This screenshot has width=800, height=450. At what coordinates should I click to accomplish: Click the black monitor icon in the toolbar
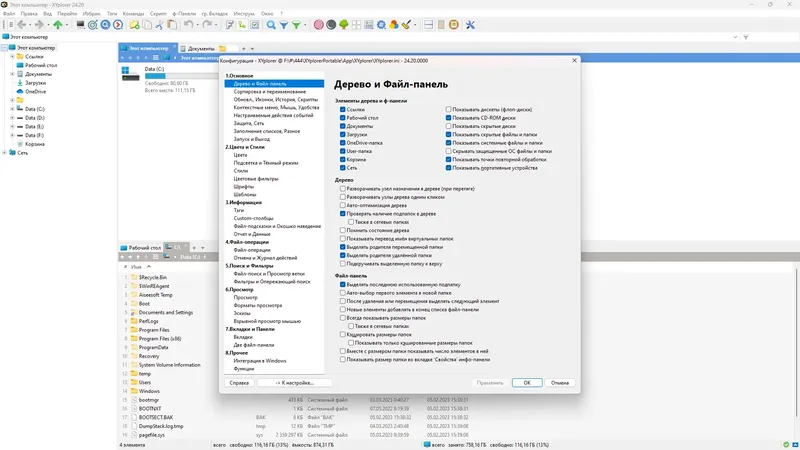80,24
